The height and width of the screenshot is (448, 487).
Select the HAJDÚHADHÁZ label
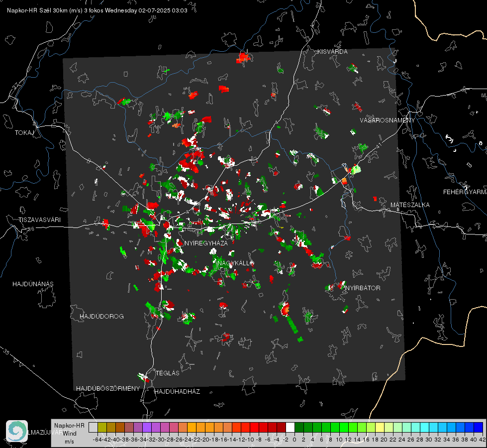click(x=177, y=391)
